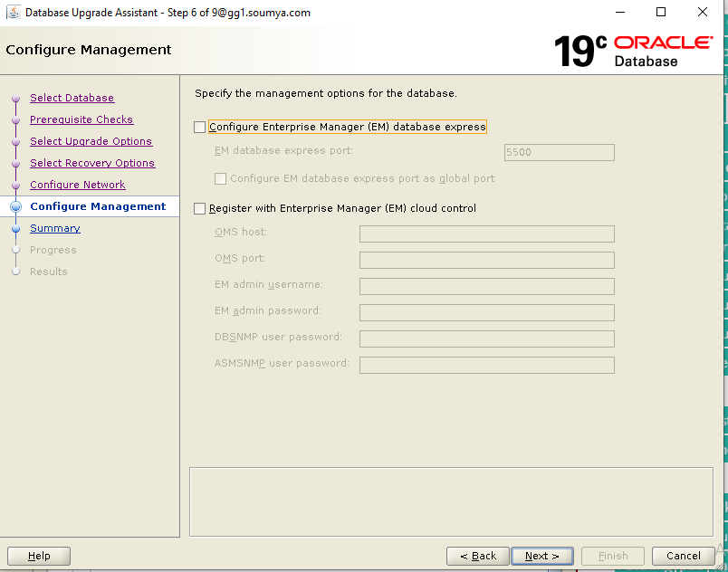Click the Summary step bullet icon

tap(15, 229)
